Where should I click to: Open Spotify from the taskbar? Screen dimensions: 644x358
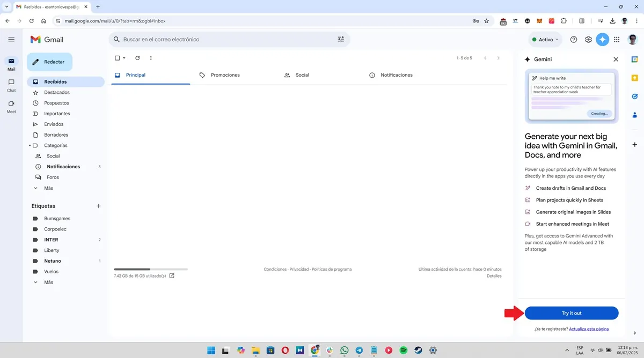[403, 350]
